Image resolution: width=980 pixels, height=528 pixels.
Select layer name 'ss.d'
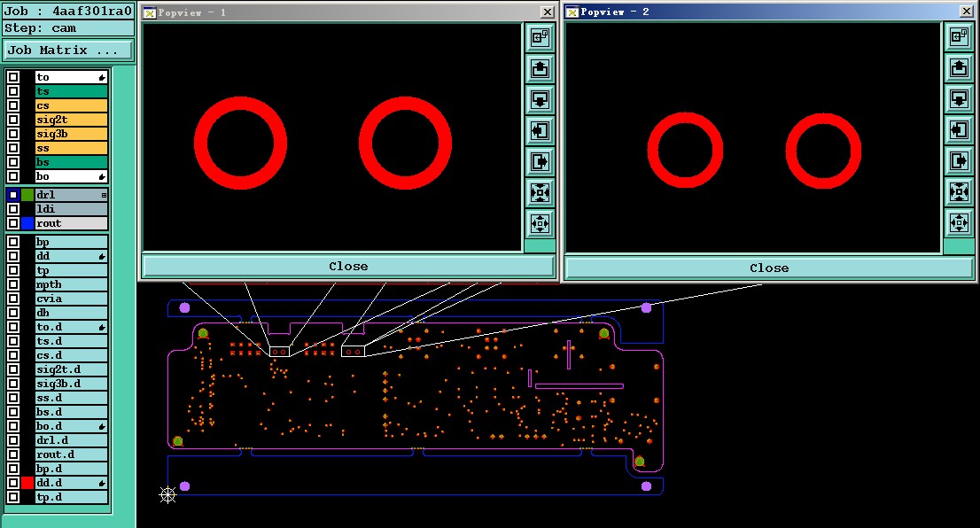(71, 398)
